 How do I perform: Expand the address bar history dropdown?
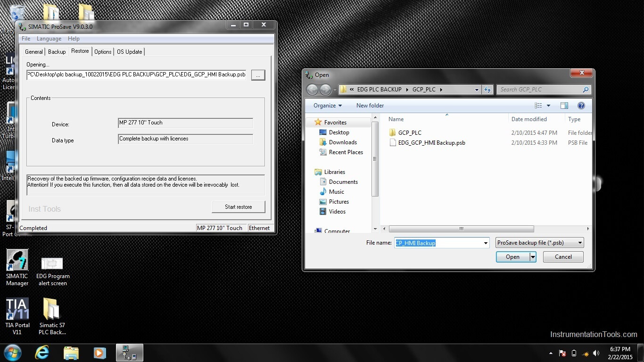pyautogui.click(x=477, y=90)
